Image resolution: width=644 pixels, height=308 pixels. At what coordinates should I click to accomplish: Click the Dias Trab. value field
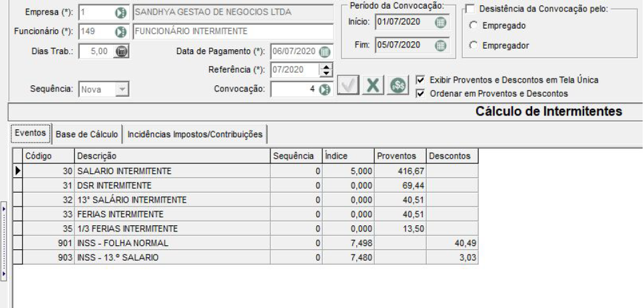coord(96,51)
